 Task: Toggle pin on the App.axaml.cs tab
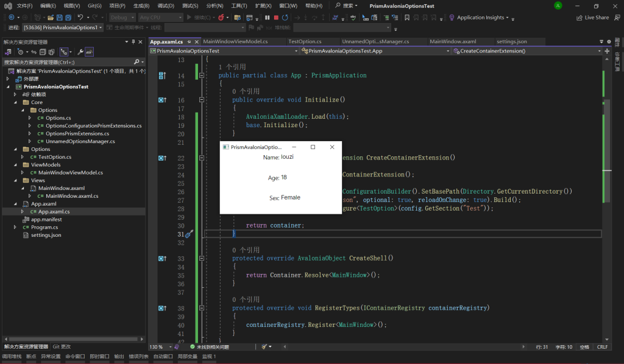[x=188, y=41]
